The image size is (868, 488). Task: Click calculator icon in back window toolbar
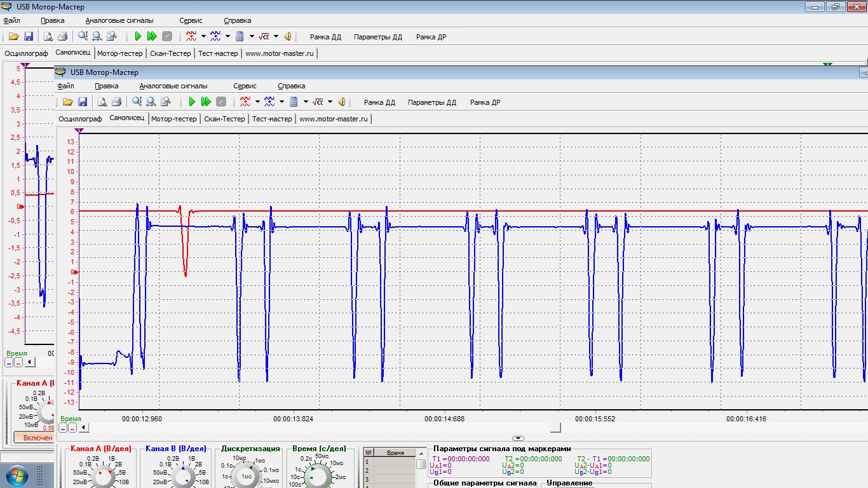(x=240, y=36)
